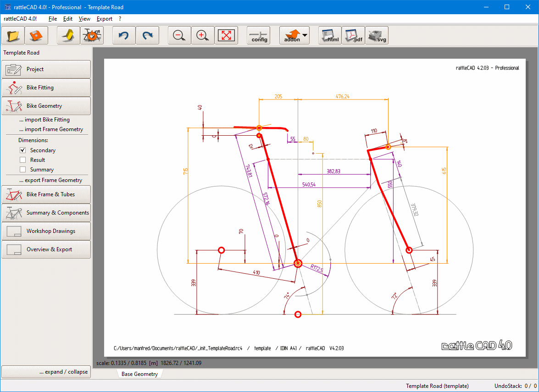This screenshot has height=392, width=539.
Task: Expand the Bike Fitting section
Action: pos(46,88)
